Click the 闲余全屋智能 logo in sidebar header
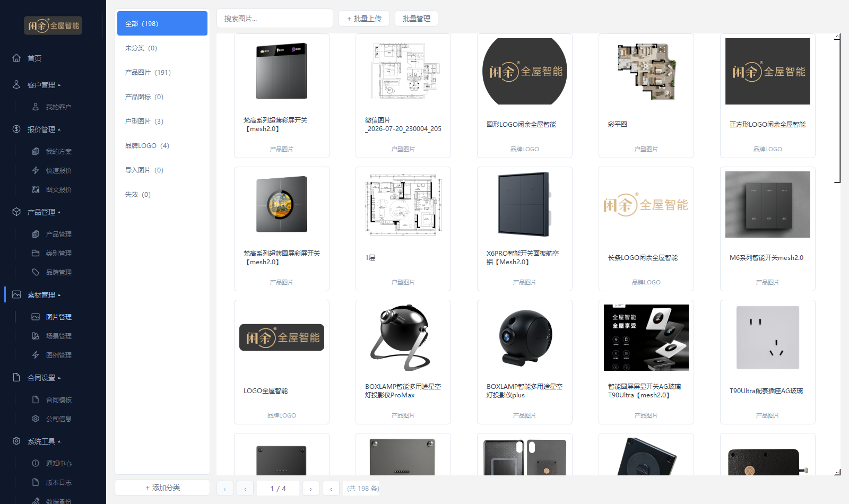This screenshot has width=849, height=504. click(53, 25)
